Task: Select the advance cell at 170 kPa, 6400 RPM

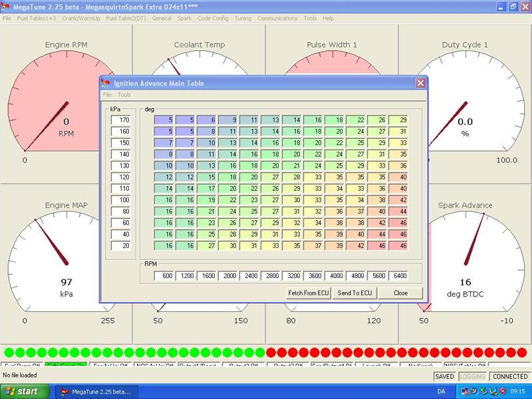Action: pos(398,120)
